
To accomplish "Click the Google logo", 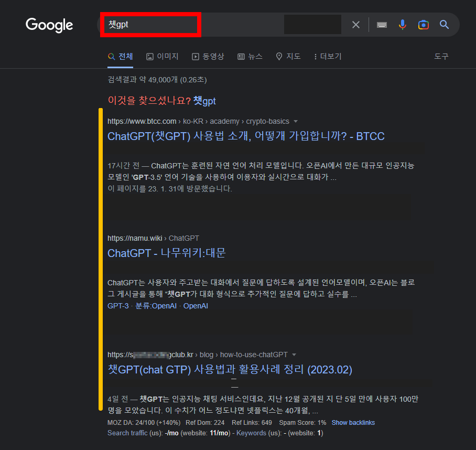I will (x=49, y=25).
